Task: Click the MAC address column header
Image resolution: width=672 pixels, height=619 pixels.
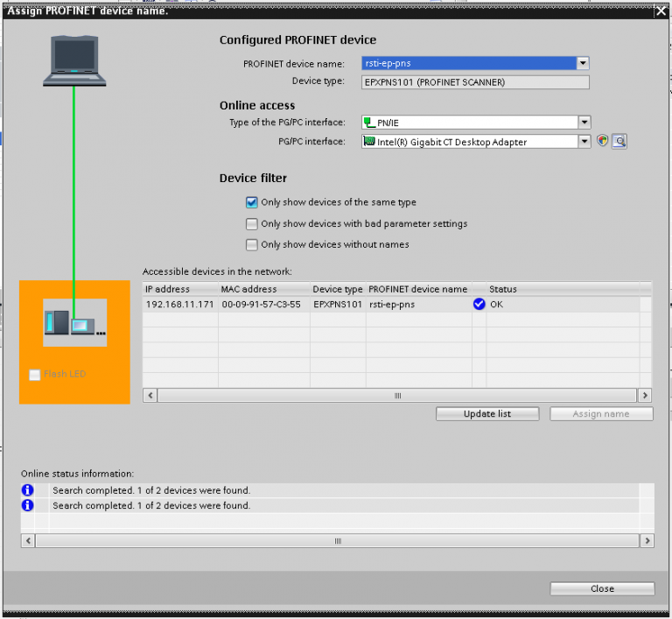Action: tap(248, 289)
